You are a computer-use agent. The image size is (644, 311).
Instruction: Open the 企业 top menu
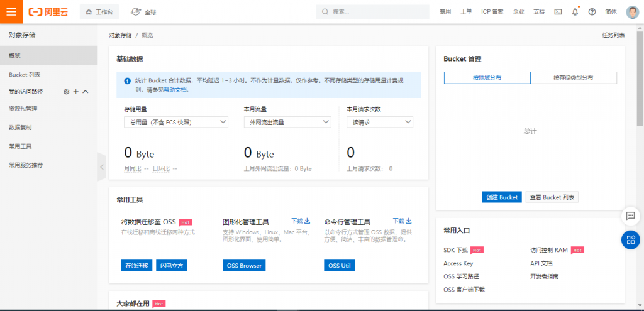pyautogui.click(x=518, y=12)
